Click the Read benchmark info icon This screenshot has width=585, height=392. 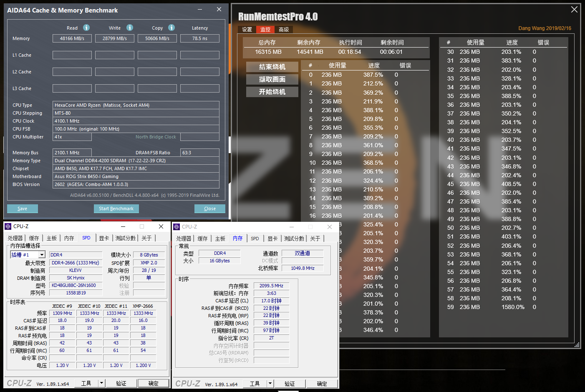[86, 28]
